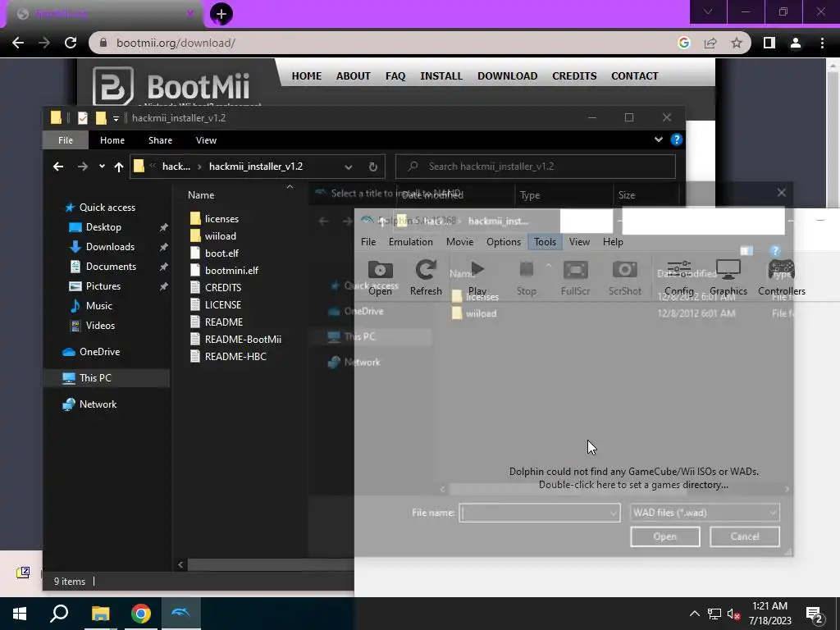Click the Dolphin Play toolbar button
This screenshot has width=840, height=630.
(477, 277)
